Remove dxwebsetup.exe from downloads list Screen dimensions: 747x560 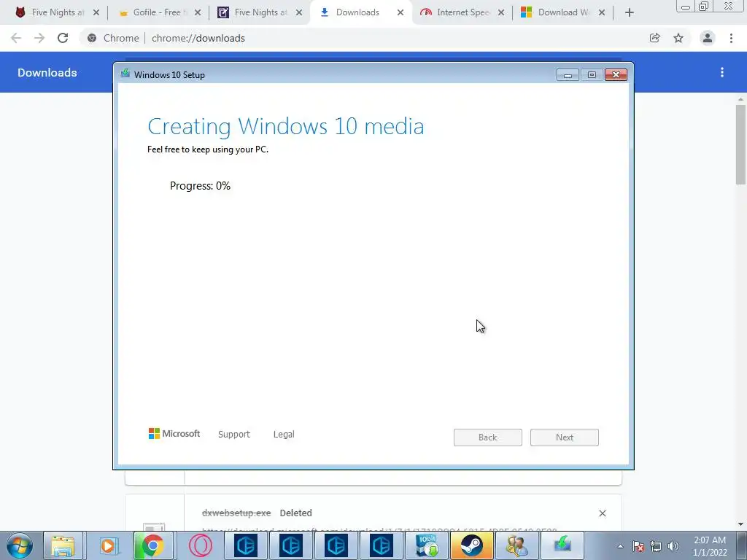[602, 513]
